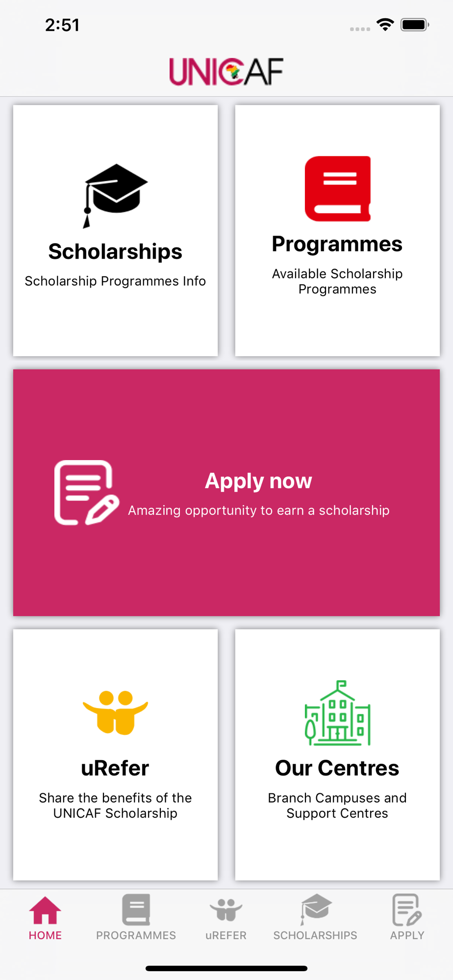Open the Our Centres heading

point(337,768)
